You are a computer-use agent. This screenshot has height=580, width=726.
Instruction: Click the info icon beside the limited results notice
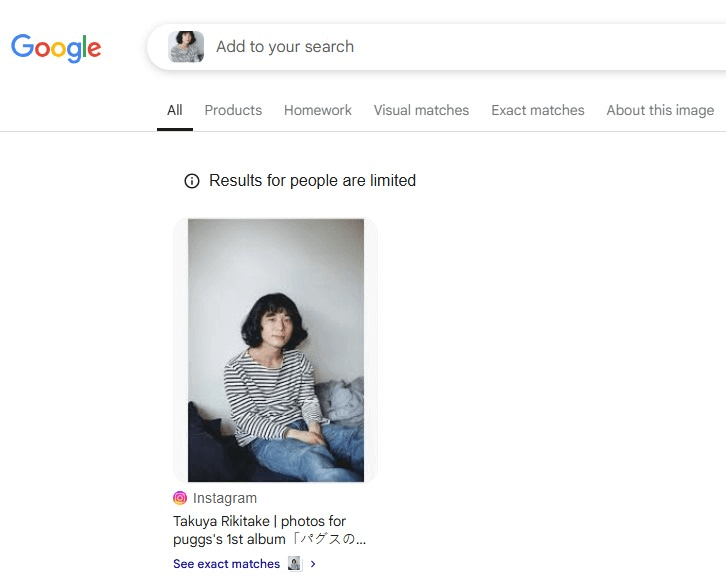pyautogui.click(x=192, y=181)
